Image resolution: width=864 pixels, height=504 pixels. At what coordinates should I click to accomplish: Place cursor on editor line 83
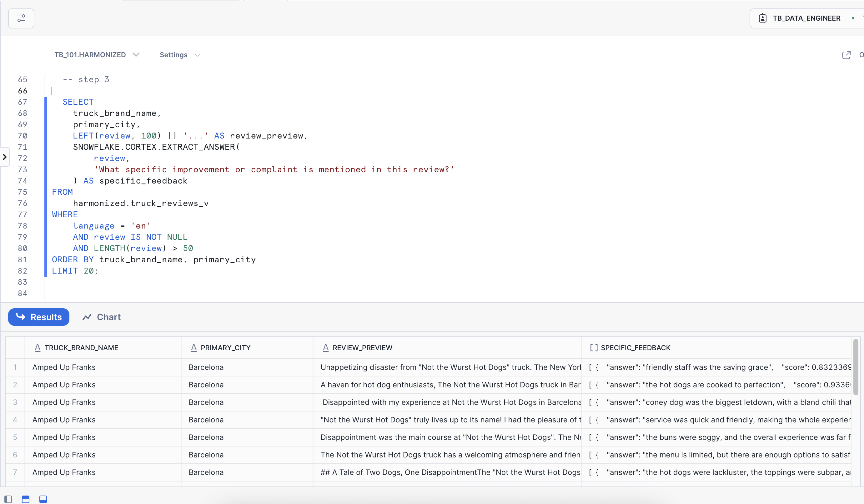click(x=137, y=282)
